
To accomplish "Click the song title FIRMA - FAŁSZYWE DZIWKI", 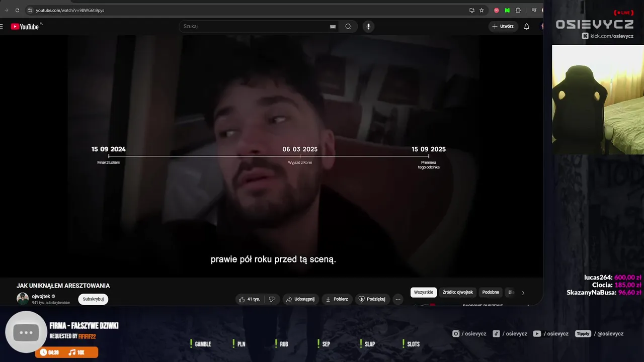I will [84, 326].
